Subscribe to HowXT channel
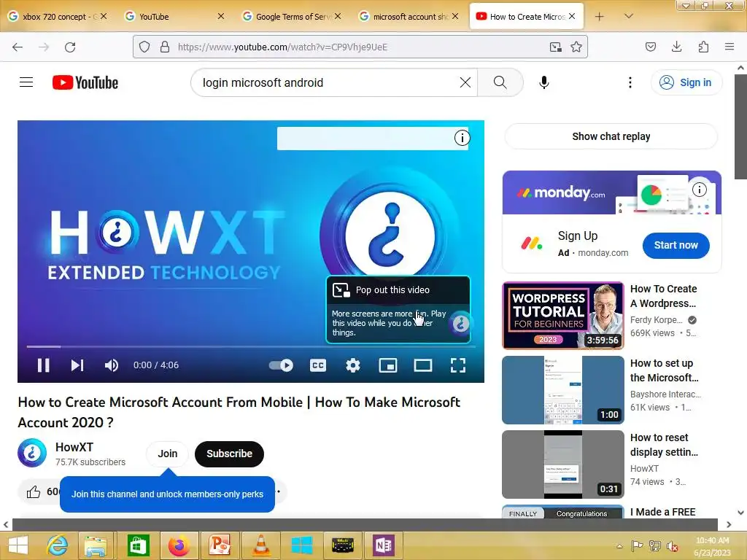 point(229,454)
